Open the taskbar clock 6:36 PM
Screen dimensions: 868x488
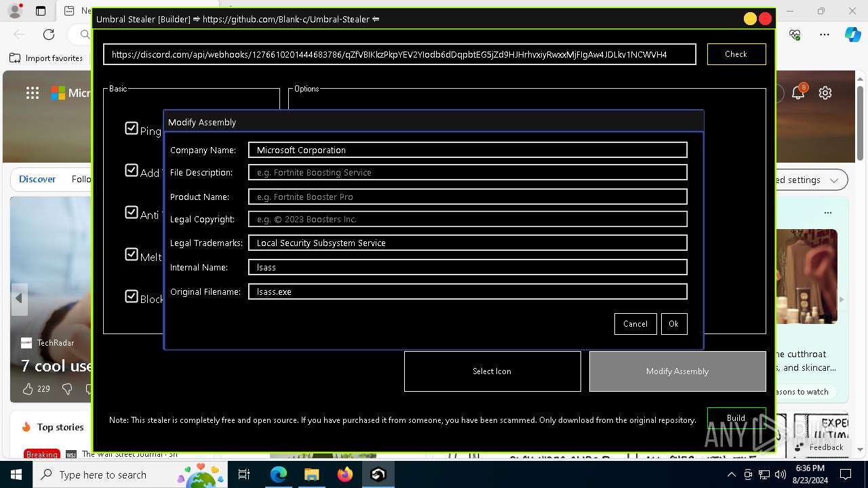pos(810,474)
